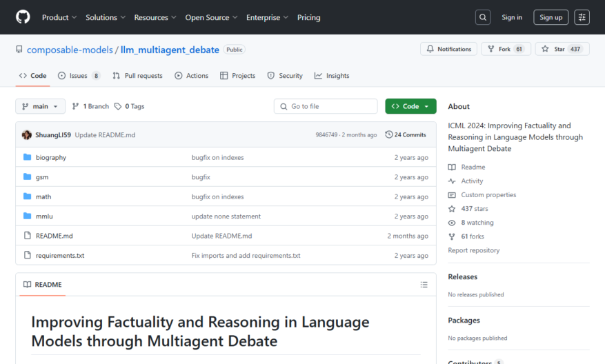The height and width of the screenshot is (364, 605).
Task: Open the Actions tab
Action: pyautogui.click(x=191, y=76)
